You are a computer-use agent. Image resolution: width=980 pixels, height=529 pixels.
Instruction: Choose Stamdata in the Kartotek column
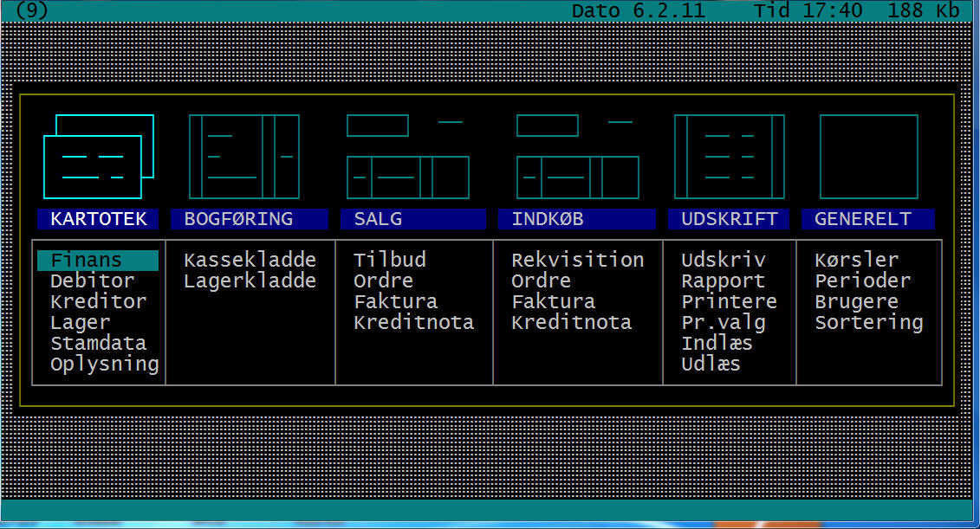(98, 344)
